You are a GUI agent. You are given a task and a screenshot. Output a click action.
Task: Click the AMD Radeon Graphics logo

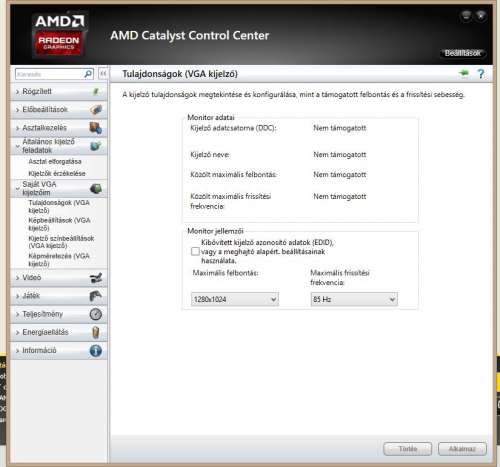[59, 35]
